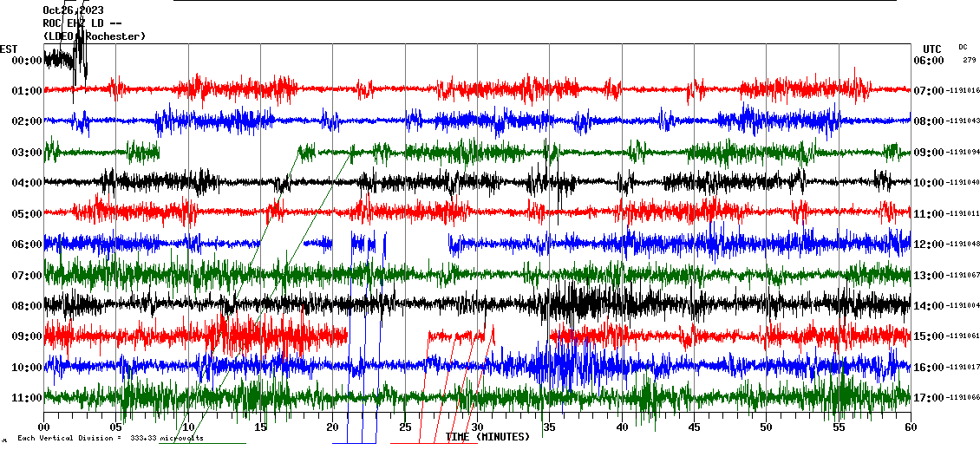Select the (LDEO) Rochester station name
980x450 pixels.
point(94,36)
